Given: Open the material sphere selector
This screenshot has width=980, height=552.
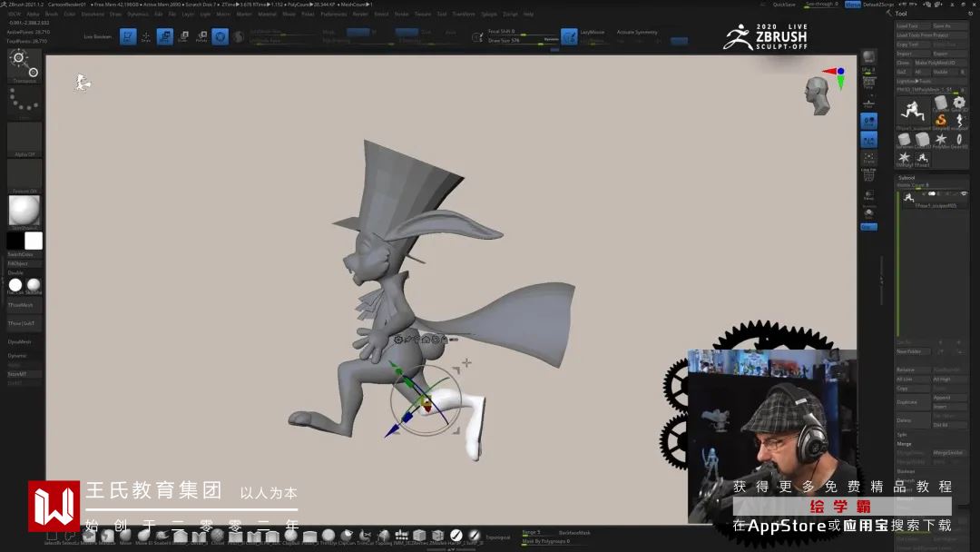Looking at the screenshot, I should pyautogui.click(x=24, y=212).
